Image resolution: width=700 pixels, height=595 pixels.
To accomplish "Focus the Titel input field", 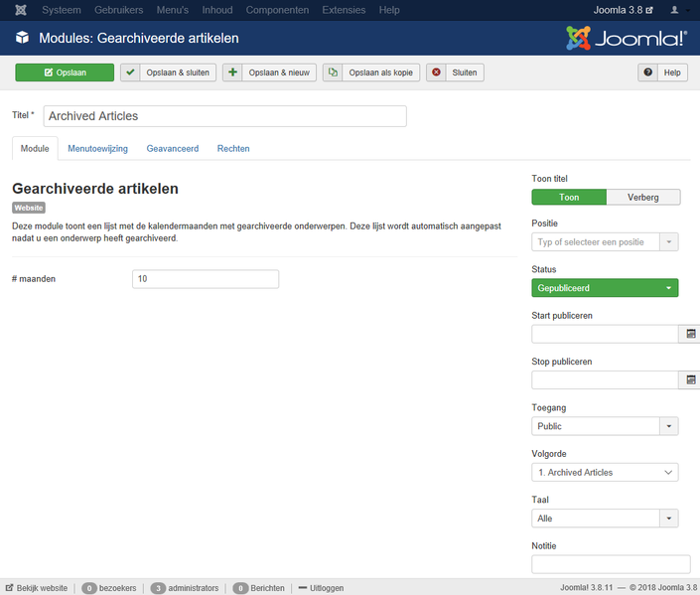I will pos(225,116).
